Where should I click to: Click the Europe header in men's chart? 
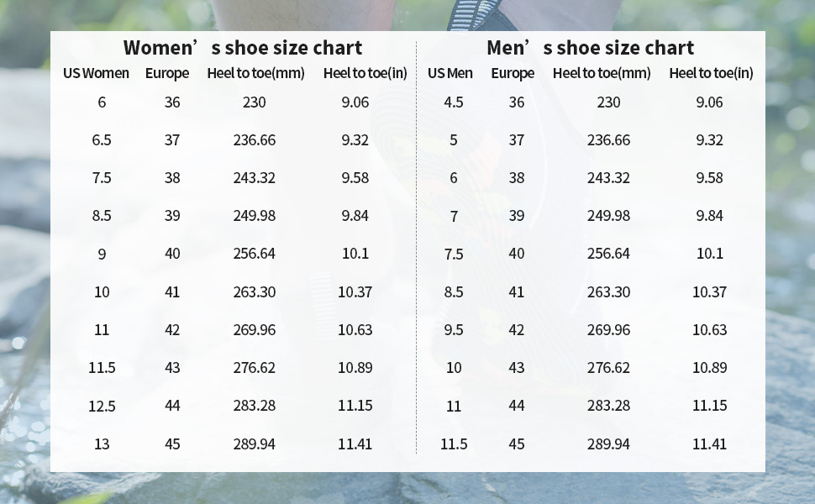[513, 73]
